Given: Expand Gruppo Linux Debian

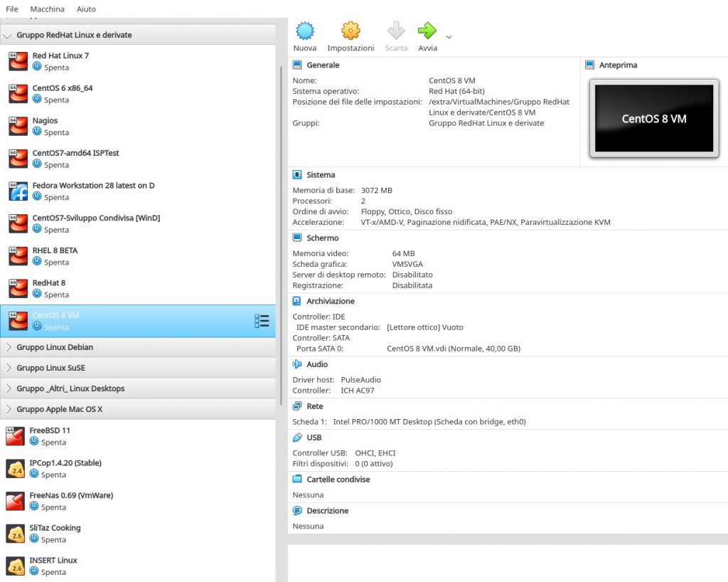Looking at the screenshot, I should pos(8,347).
